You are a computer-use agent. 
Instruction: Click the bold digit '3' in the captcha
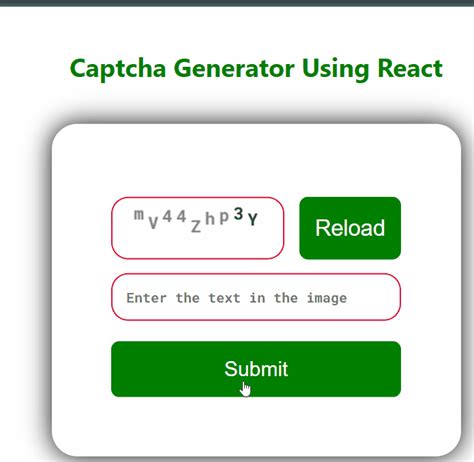click(x=238, y=214)
